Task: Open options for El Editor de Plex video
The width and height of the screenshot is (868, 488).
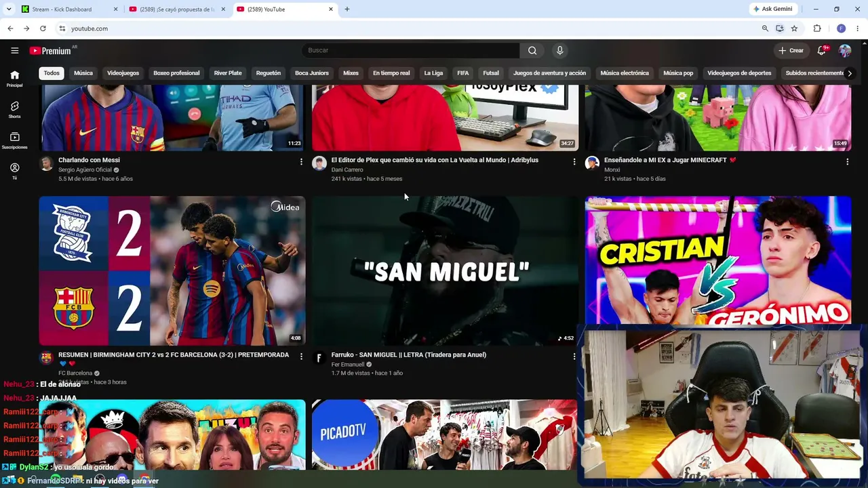Action: 574,162
